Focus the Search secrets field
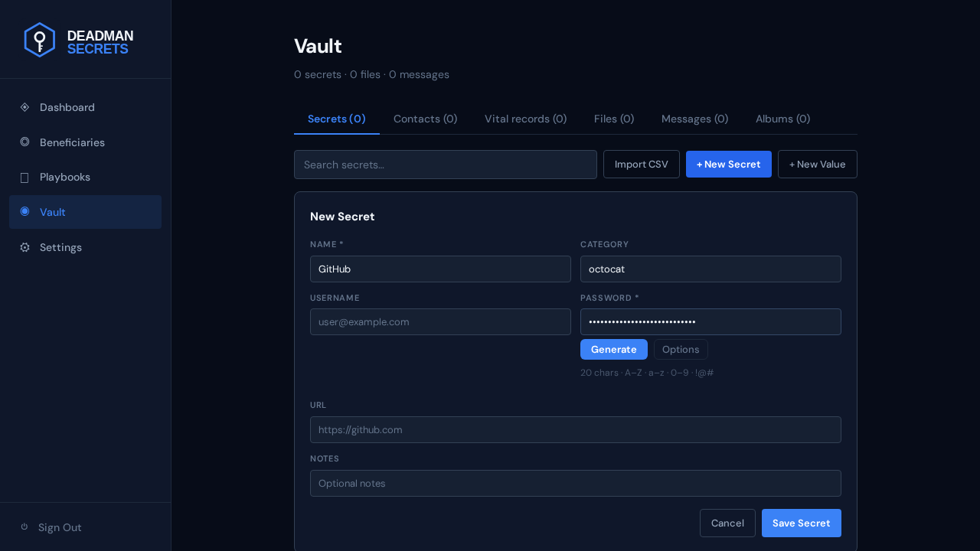This screenshot has height=551, width=980. click(x=446, y=165)
